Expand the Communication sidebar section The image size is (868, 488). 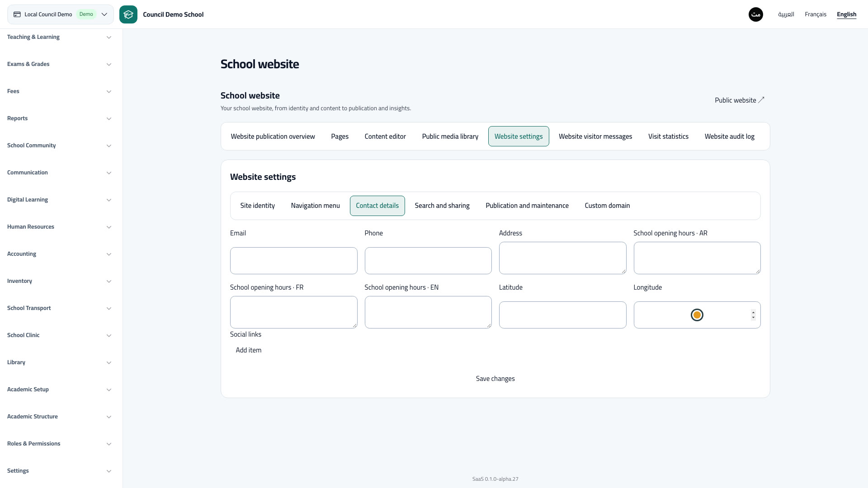point(59,173)
